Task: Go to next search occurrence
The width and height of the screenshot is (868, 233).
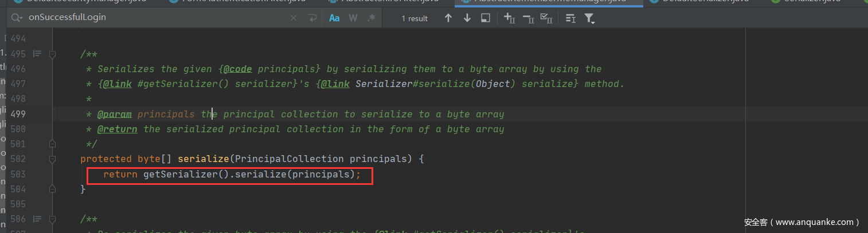Action: click(467, 18)
